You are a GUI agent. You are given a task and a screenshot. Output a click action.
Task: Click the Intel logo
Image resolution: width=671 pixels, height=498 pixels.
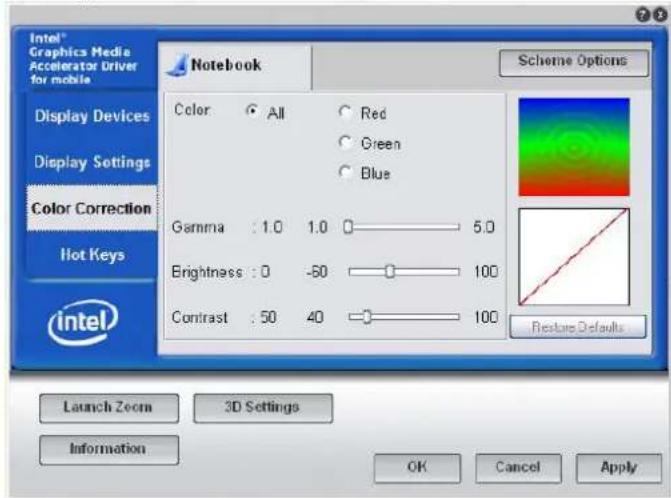83,323
